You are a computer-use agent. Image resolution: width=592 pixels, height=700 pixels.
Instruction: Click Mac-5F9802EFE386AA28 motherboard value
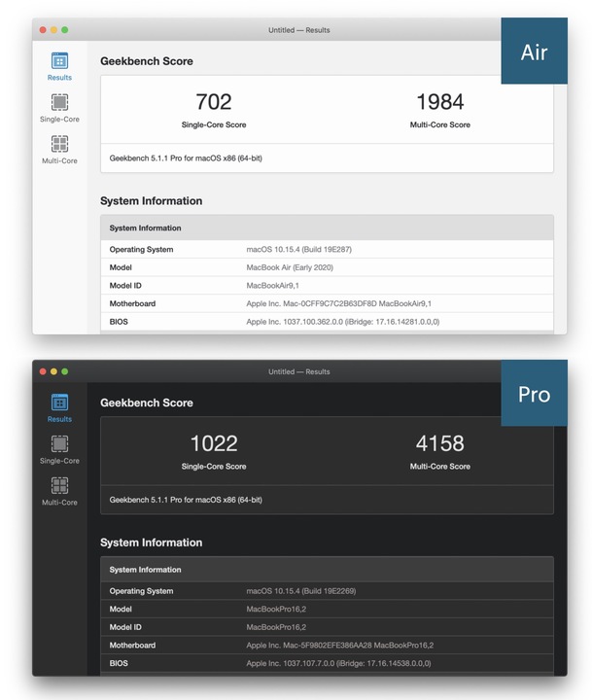tap(340, 646)
